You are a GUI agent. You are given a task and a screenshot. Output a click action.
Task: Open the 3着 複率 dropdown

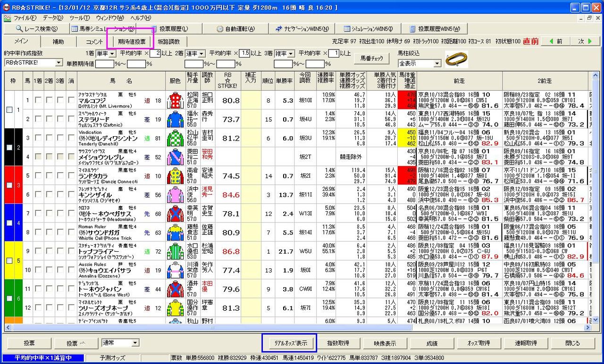pos(285,54)
